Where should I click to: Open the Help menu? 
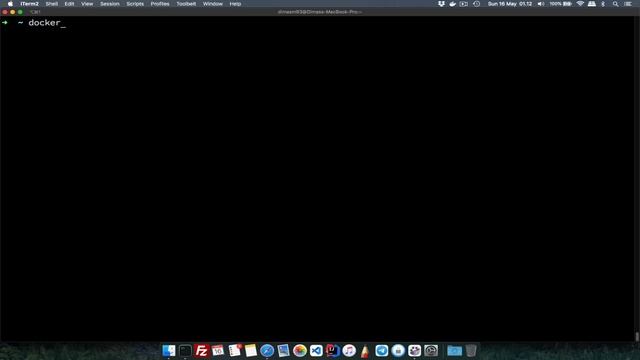[x=235, y=4]
